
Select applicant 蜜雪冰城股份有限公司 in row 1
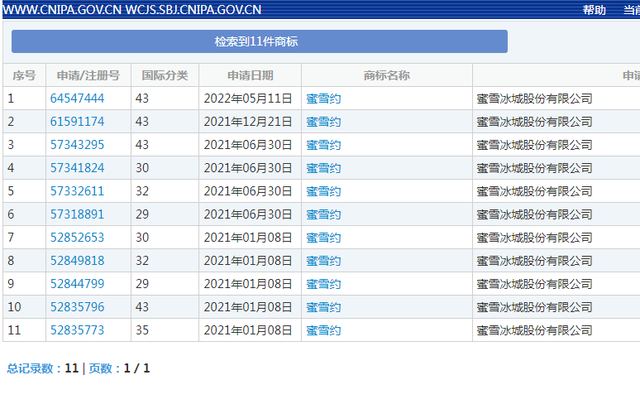coord(534,99)
